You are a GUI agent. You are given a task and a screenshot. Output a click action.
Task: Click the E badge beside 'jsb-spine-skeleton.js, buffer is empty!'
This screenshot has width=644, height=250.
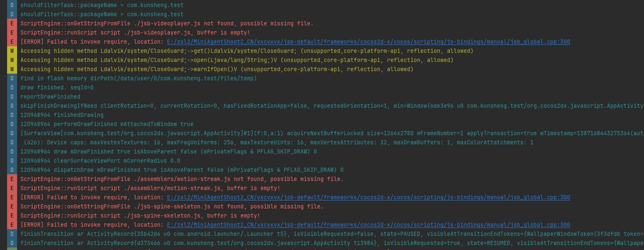pos(12,216)
